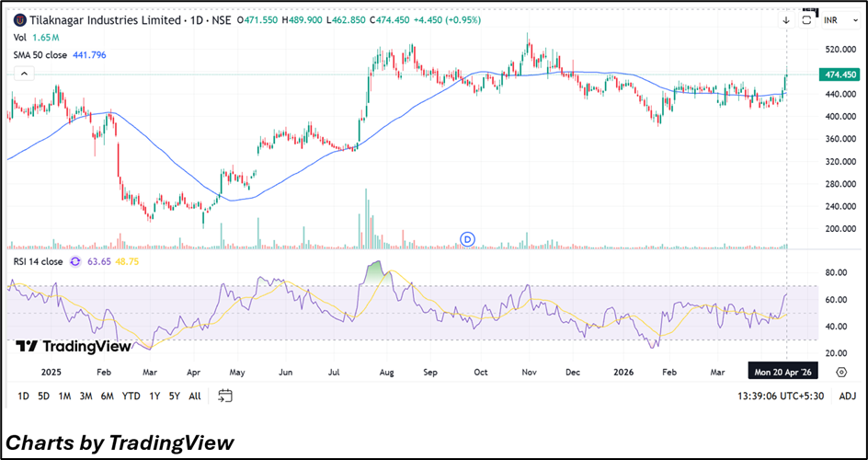This screenshot has height=460, width=868.
Task: Open the go-to-date calendar icon
Action: coord(225,396)
